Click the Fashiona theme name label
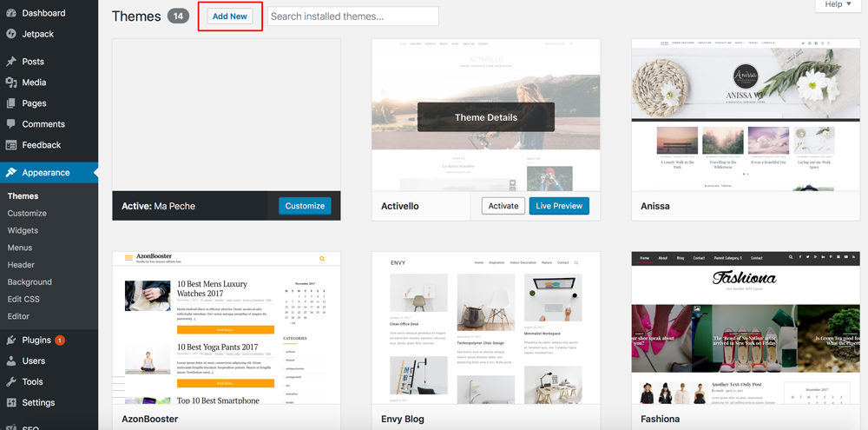The image size is (868, 430). [x=660, y=419]
